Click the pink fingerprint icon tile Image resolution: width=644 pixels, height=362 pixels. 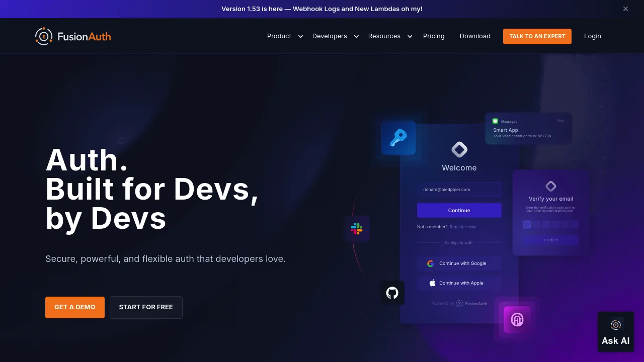point(517,320)
